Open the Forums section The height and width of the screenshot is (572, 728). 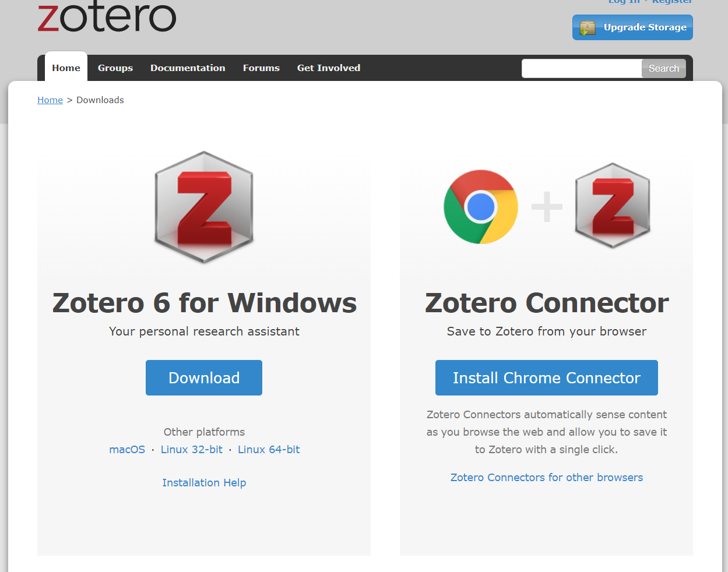pos(261,68)
